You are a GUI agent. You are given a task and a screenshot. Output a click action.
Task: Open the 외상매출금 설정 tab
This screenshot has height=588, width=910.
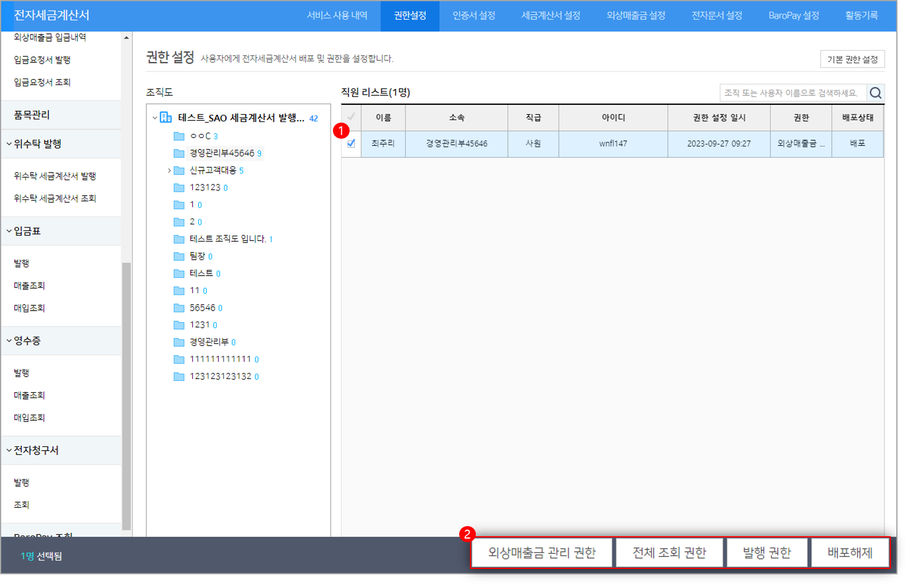pos(636,15)
